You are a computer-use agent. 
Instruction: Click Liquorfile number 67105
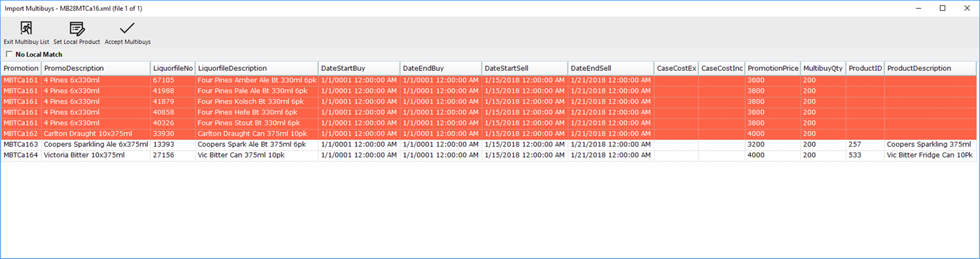172,80
